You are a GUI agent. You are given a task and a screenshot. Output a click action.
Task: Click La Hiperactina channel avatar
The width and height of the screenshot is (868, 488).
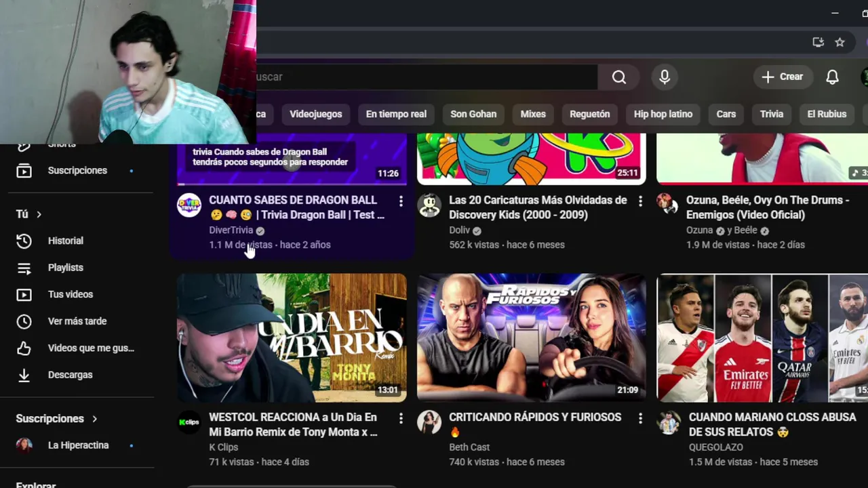pos(24,445)
